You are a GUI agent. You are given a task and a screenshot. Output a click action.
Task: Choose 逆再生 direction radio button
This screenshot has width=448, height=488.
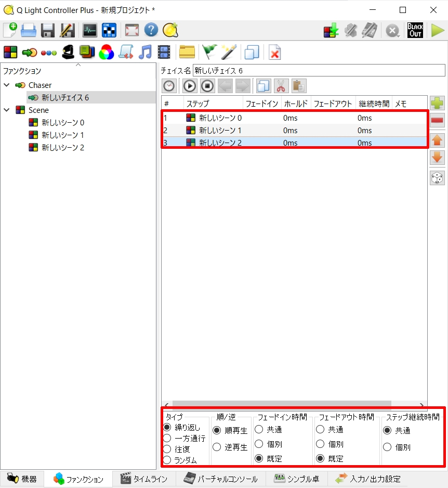pyautogui.click(x=217, y=447)
